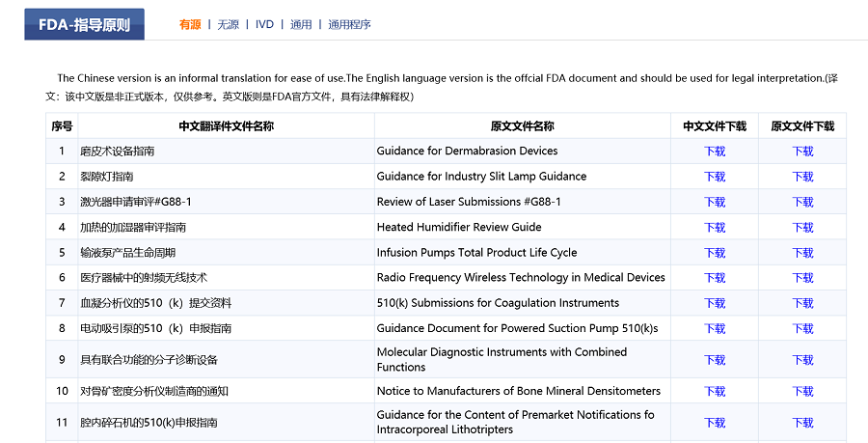
Task: Click the 中文翻译件文件名称 column header
Action: [x=227, y=126]
